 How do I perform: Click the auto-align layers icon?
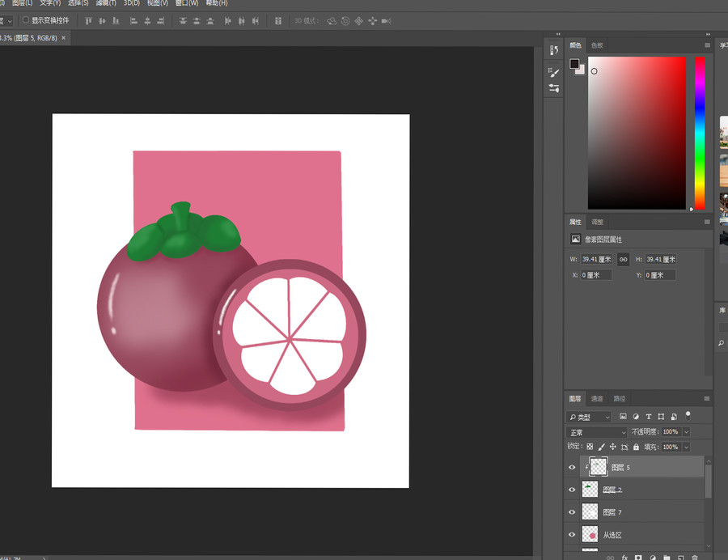[x=278, y=21]
